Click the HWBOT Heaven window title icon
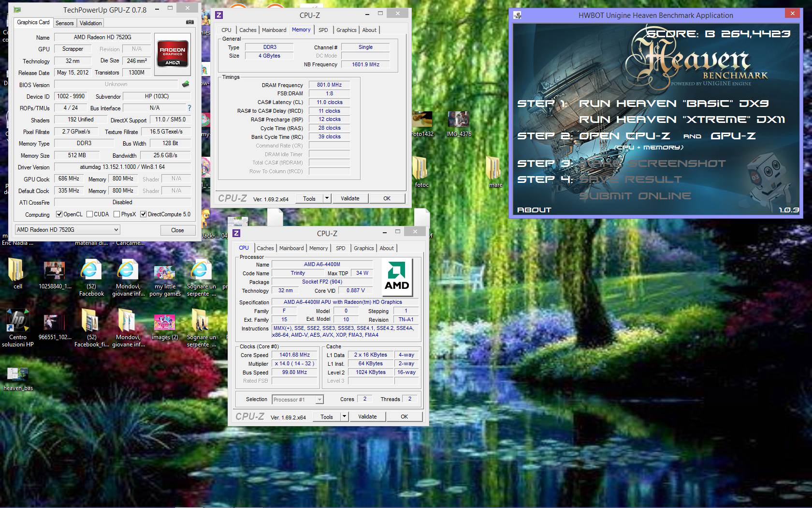The height and width of the screenshot is (508, 812). pos(518,15)
